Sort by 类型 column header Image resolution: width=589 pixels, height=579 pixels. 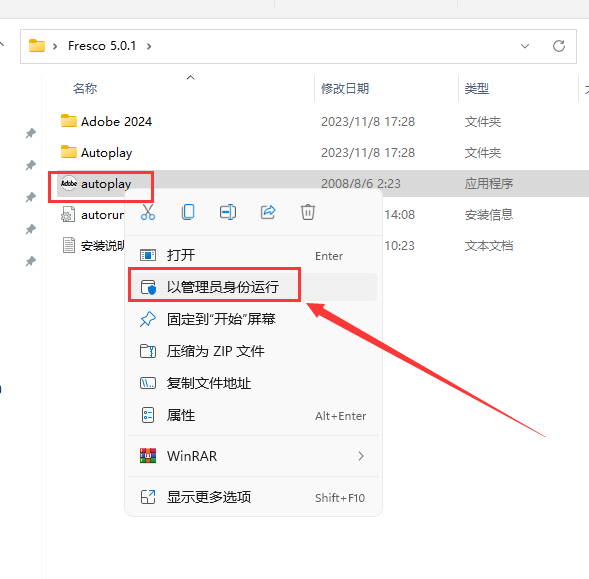click(x=477, y=89)
